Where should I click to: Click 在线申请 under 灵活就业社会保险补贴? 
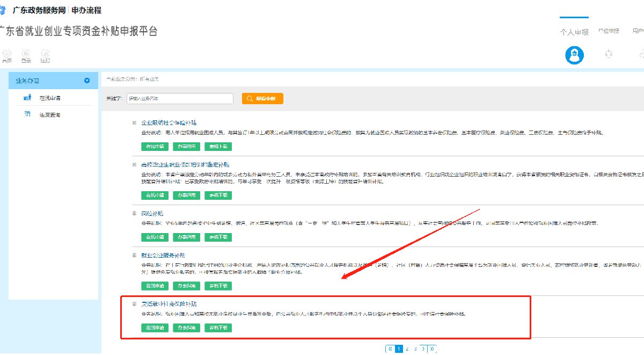pos(155,328)
